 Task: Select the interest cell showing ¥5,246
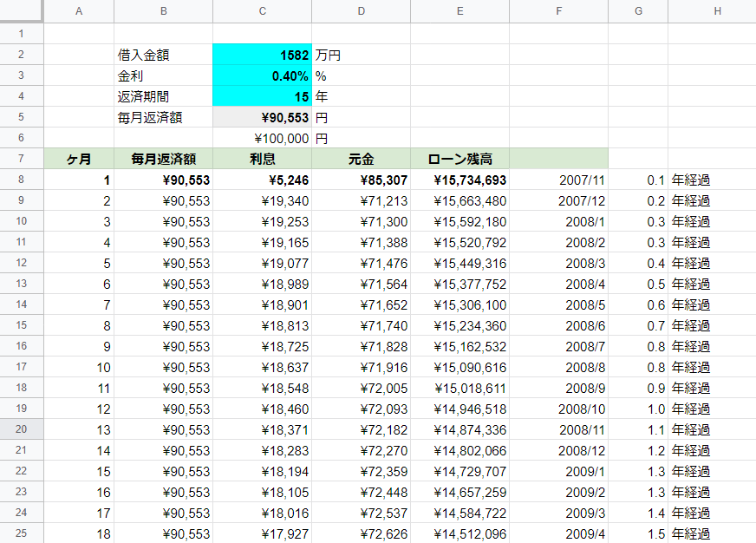click(x=262, y=180)
